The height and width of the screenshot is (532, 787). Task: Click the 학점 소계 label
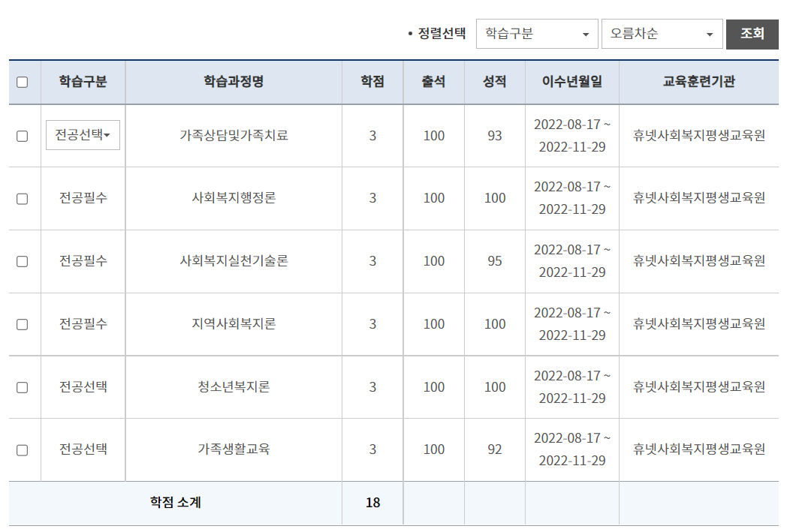click(x=176, y=503)
